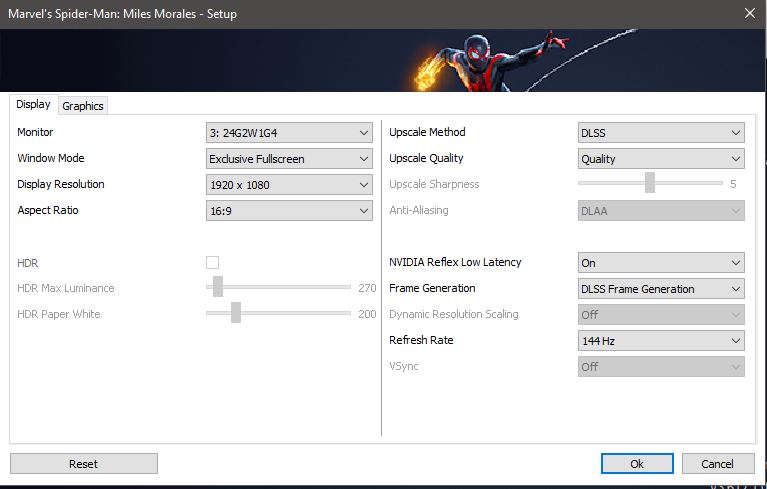Switch to the Graphics tab
767x489 pixels.
click(83, 106)
